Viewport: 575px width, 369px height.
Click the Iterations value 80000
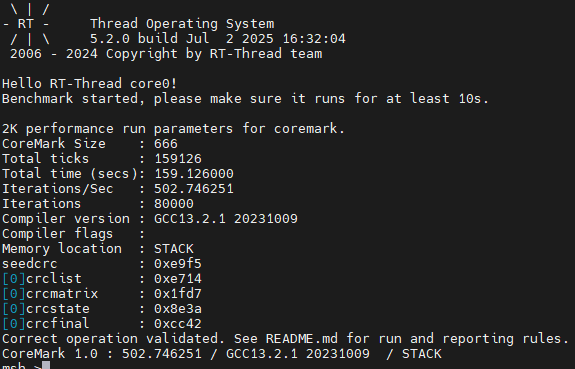(174, 204)
